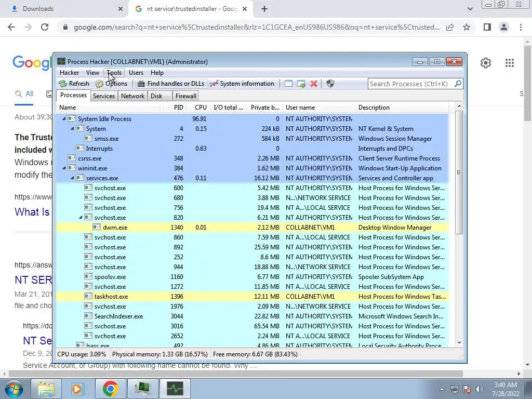Image resolution: width=532 pixels, height=399 pixels.
Task: Open the View menu
Action: (x=92, y=73)
